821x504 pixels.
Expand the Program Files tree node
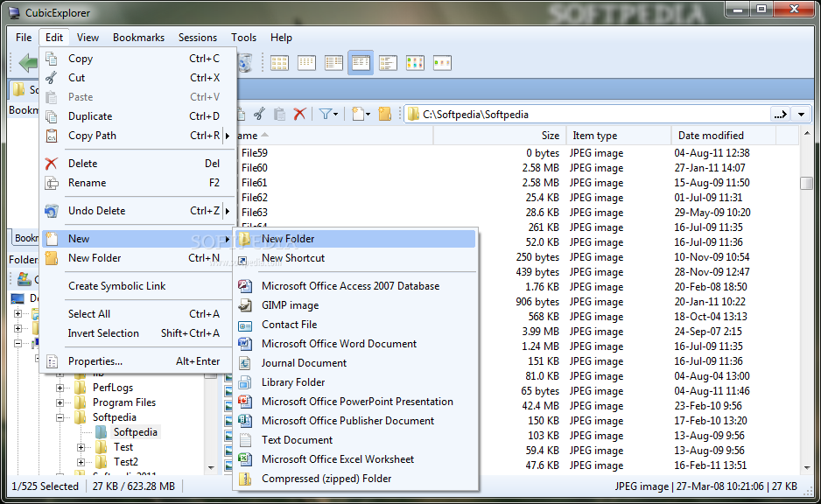[x=60, y=402]
